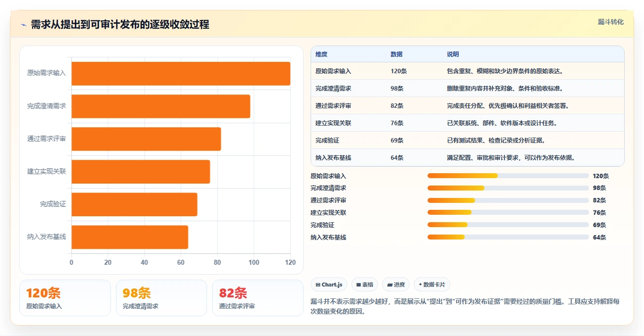The height and width of the screenshot is (336, 644).
Task: Click the 纳入发布基线 chart axis label
Action: pos(47,237)
